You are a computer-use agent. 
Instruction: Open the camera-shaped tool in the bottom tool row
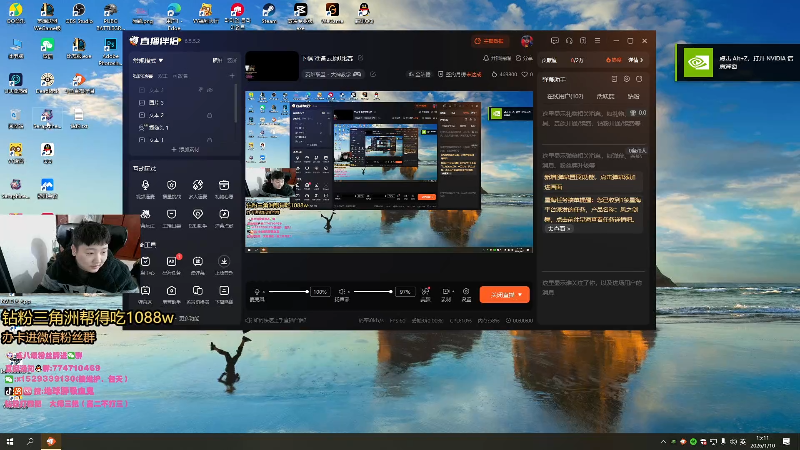(x=171, y=291)
